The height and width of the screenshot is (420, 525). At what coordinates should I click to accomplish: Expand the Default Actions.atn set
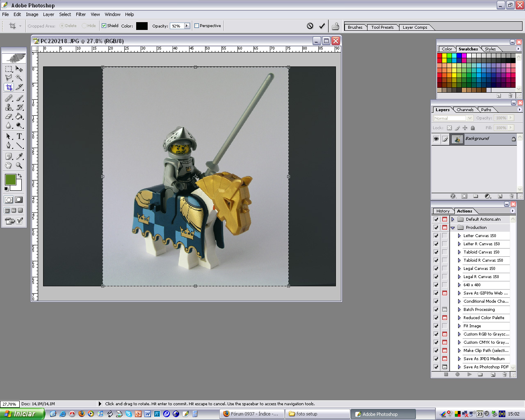(x=453, y=219)
